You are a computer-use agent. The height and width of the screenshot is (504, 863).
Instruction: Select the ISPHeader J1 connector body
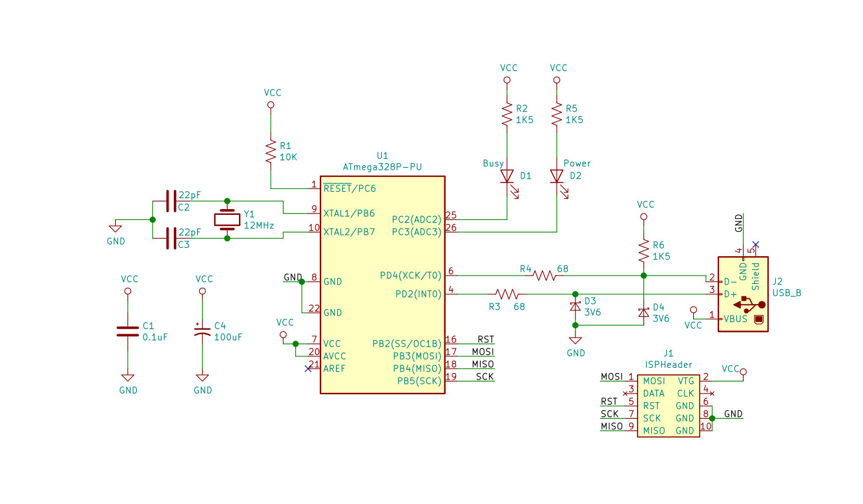[669, 405]
